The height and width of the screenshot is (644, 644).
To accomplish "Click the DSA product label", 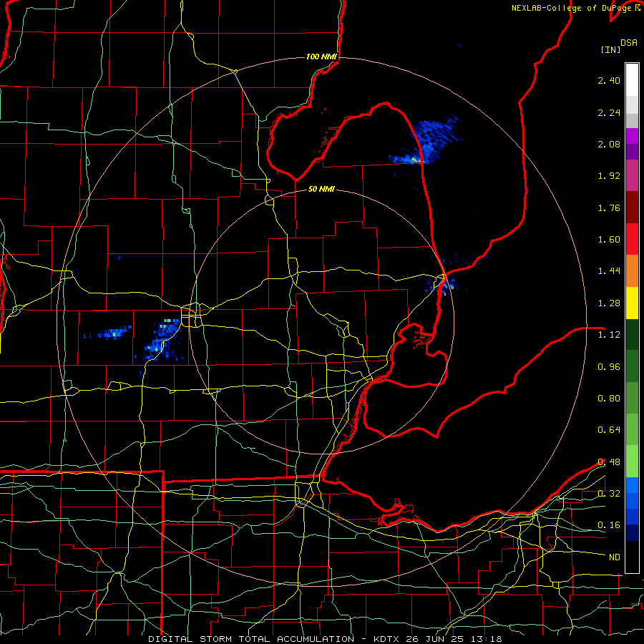I will coord(629,43).
